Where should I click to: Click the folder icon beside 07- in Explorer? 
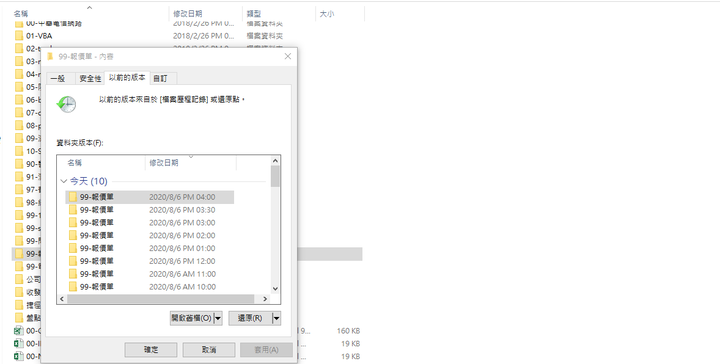point(19,113)
